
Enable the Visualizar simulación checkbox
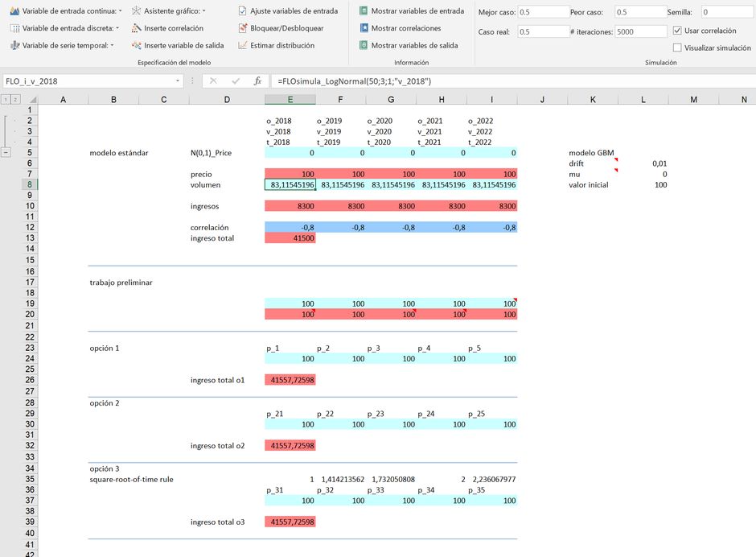point(677,47)
